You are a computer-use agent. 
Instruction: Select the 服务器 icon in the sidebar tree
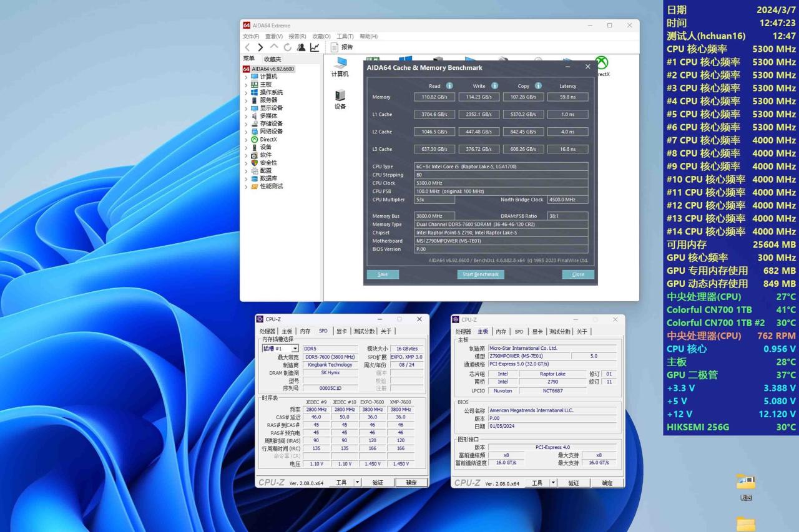tap(255, 100)
